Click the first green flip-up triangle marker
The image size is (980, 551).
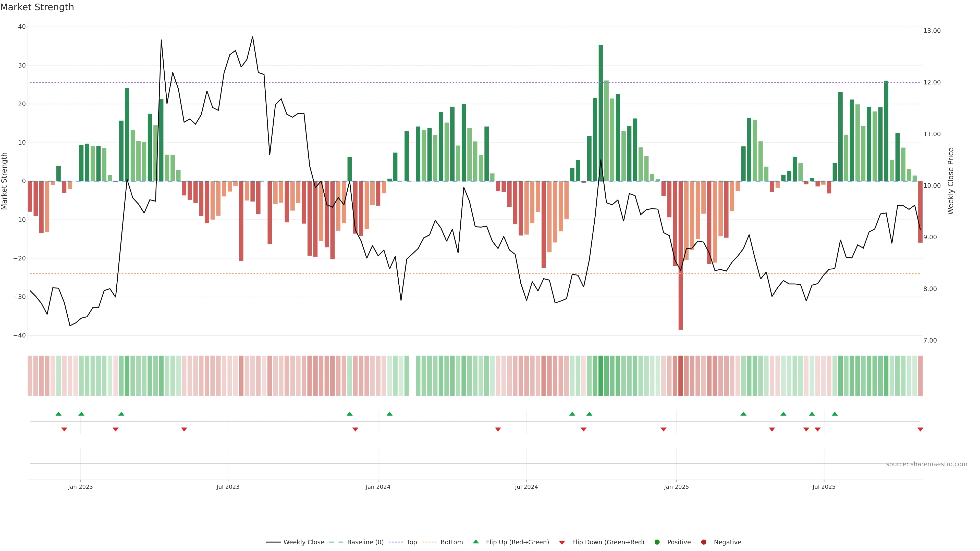[58, 414]
